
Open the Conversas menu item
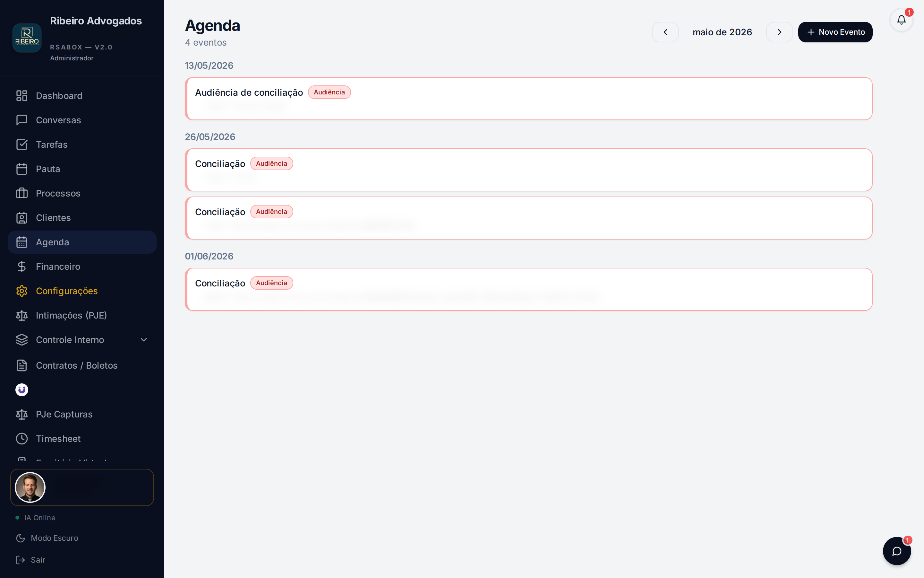tap(82, 120)
